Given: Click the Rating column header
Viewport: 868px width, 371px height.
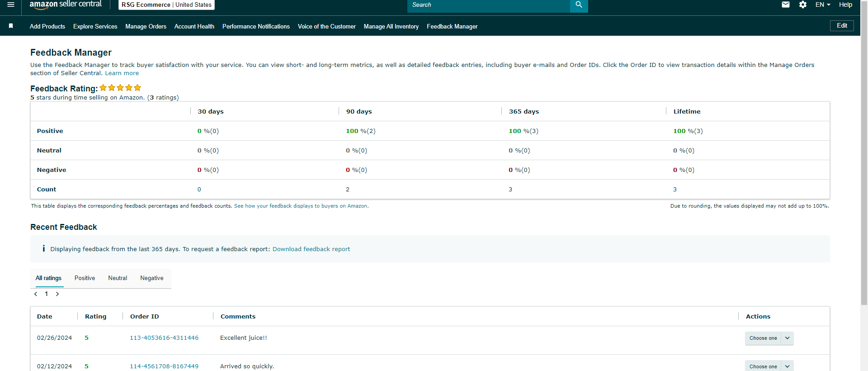Looking at the screenshot, I should (95, 317).
